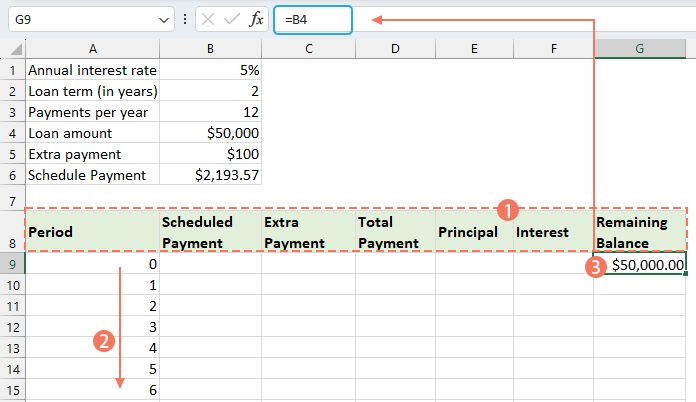Select column B header
Viewport: 696px width, 402px height.
tap(210, 49)
